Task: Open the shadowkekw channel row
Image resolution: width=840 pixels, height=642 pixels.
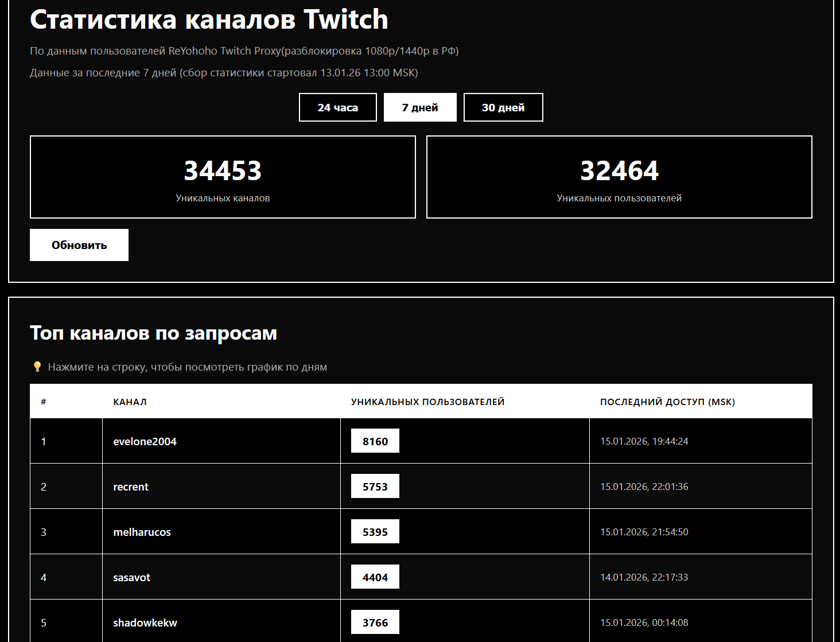Action: tap(421, 622)
